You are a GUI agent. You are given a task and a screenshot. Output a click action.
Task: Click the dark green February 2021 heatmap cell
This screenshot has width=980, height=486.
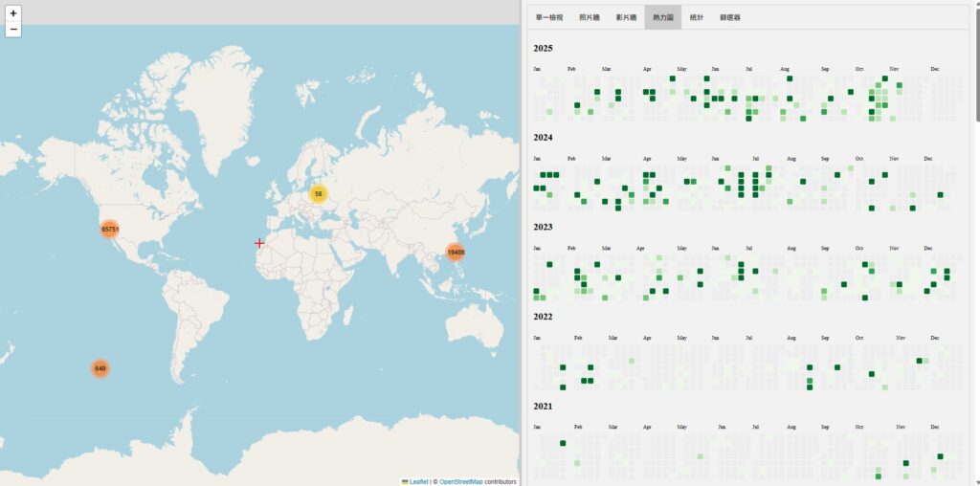coord(563,443)
